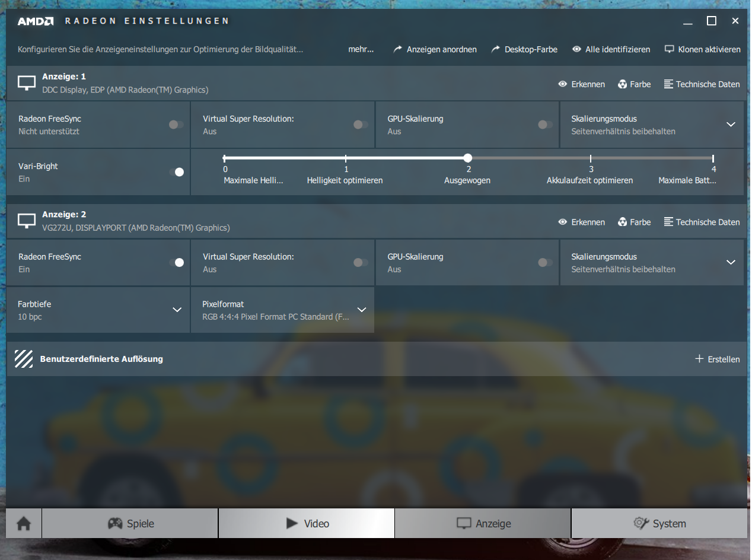Click the AMD logo in the title bar
The height and width of the screenshot is (560, 752).
pyautogui.click(x=36, y=21)
